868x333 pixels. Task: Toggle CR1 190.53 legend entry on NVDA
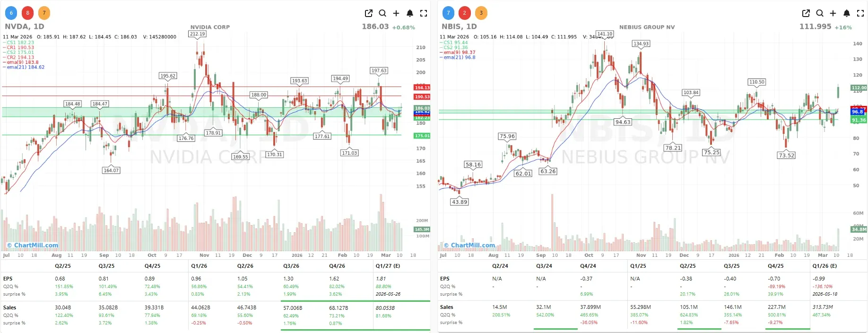click(x=18, y=47)
